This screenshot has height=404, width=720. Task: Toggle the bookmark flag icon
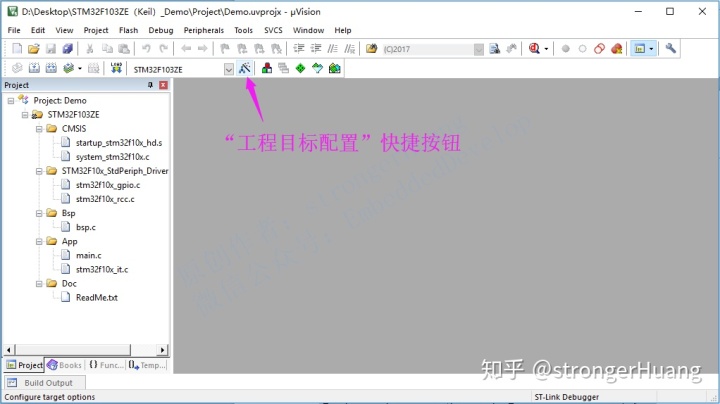(225, 49)
